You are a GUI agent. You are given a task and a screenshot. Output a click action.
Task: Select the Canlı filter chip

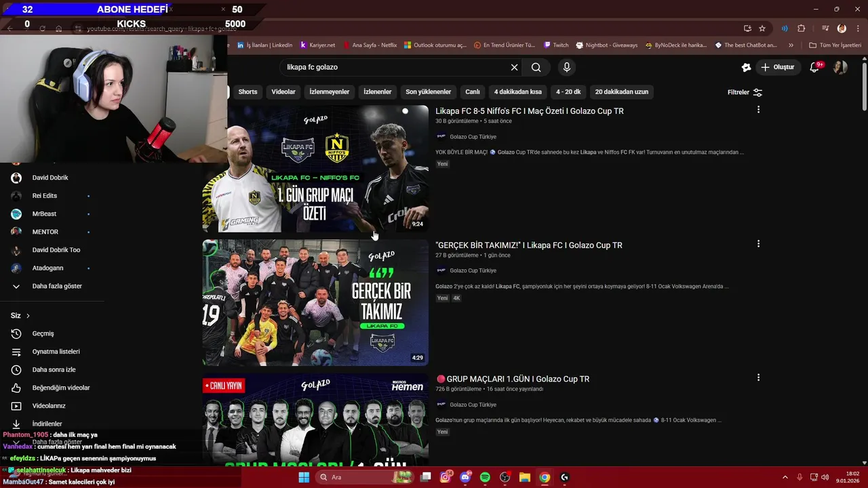(x=473, y=91)
